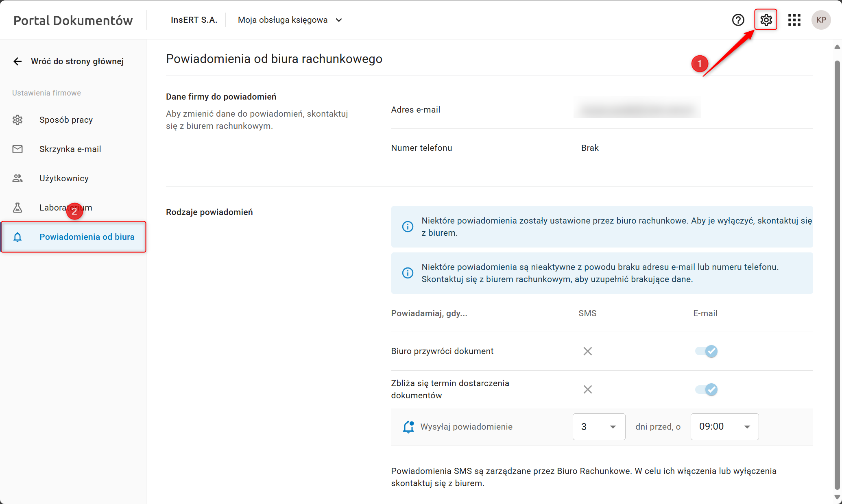
Task: Click the Portal Dokumentów logo title
Action: pos(73,20)
